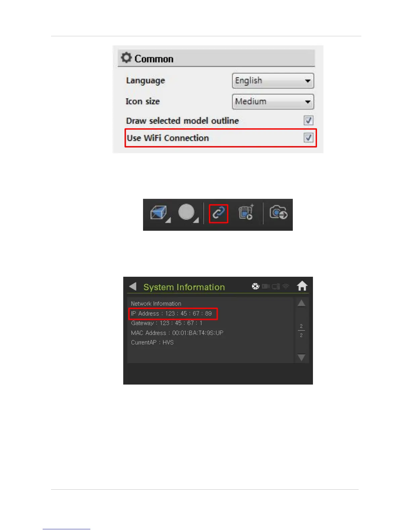Viewport: 411px width, 532px height.
Task: Uncheck Draw selected model outline
Action: (308, 120)
